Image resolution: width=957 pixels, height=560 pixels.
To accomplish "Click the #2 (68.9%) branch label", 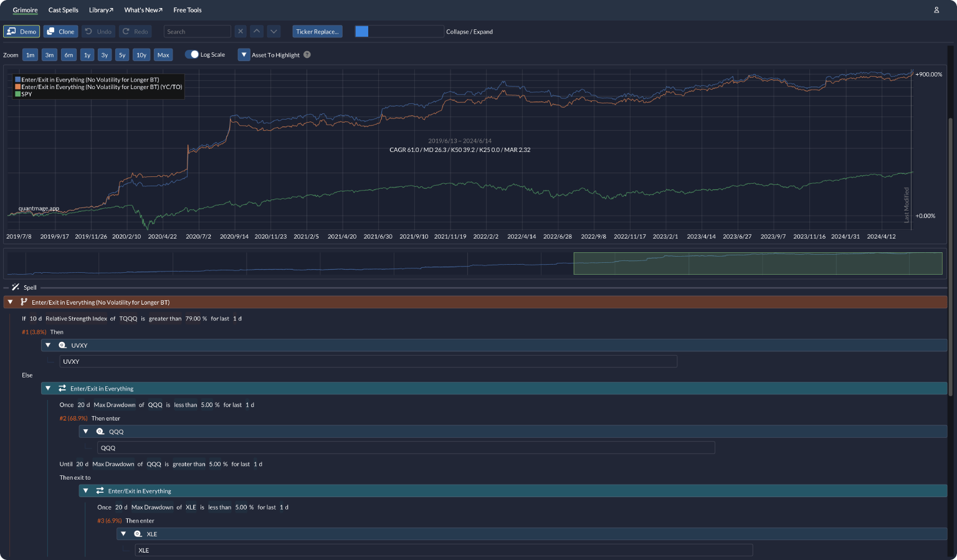I will tap(74, 419).
